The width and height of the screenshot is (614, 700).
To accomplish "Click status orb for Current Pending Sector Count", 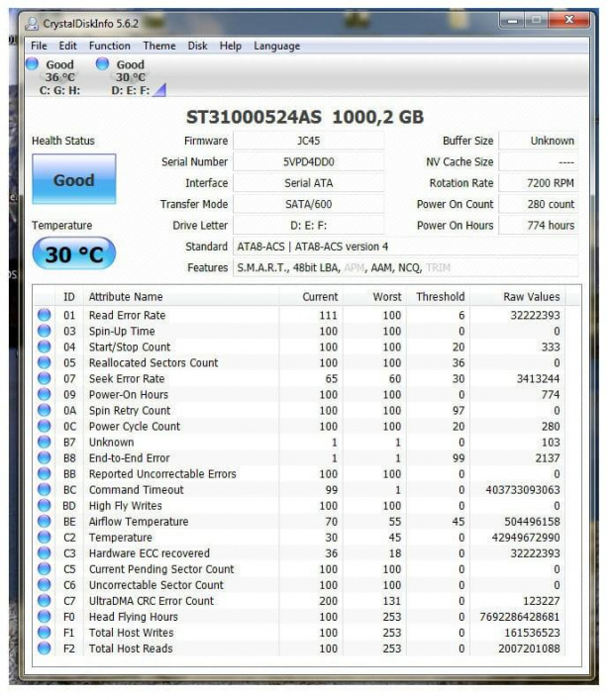I will (45, 568).
